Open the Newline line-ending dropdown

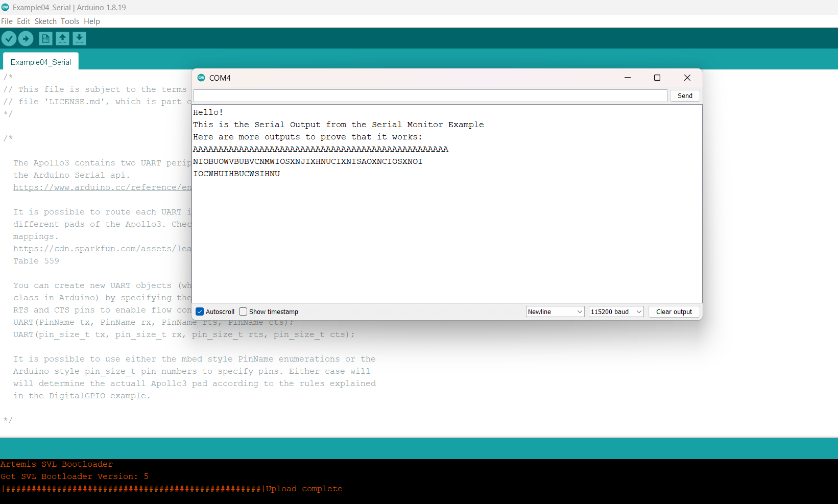(x=555, y=311)
